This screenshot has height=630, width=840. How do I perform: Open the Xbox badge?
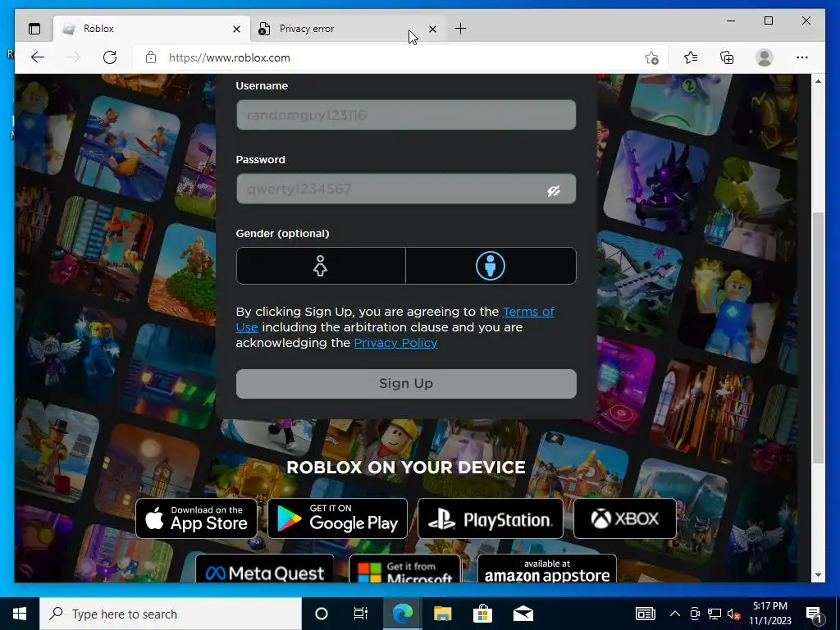[x=624, y=518]
